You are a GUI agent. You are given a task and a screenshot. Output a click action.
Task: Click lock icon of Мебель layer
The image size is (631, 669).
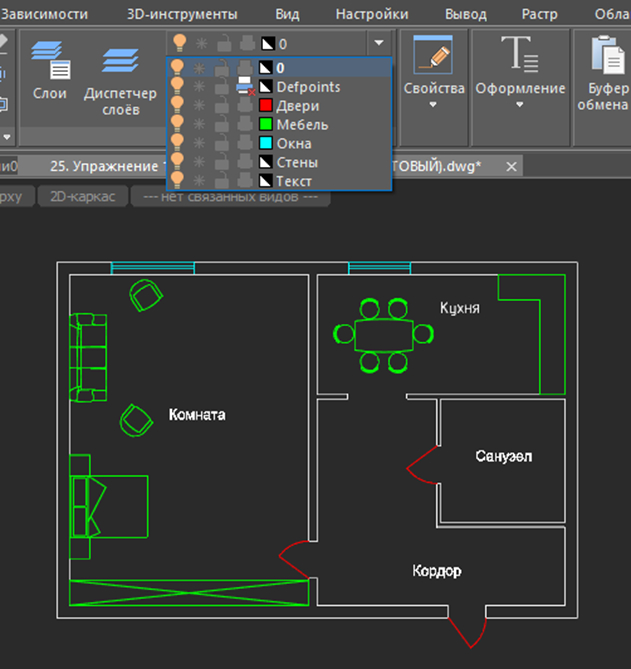point(222,125)
